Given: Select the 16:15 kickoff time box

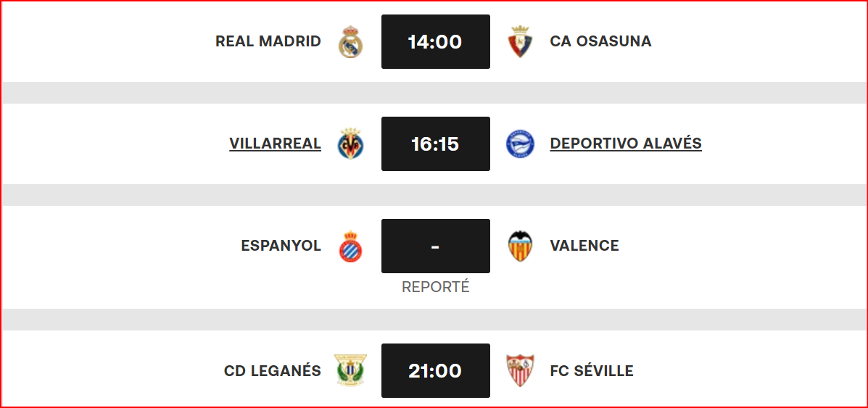Looking at the screenshot, I should coord(436,144).
